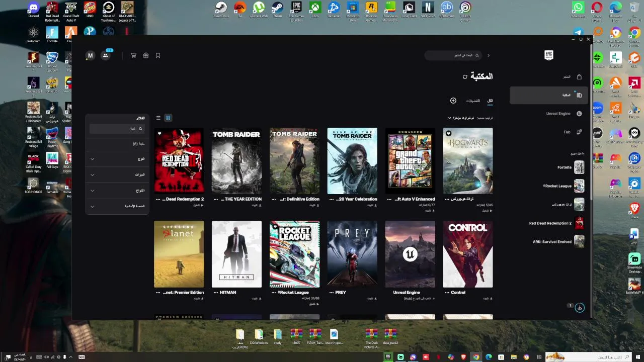Go back using the search bar arrow
This screenshot has width=644, height=362.
point(488,55)
